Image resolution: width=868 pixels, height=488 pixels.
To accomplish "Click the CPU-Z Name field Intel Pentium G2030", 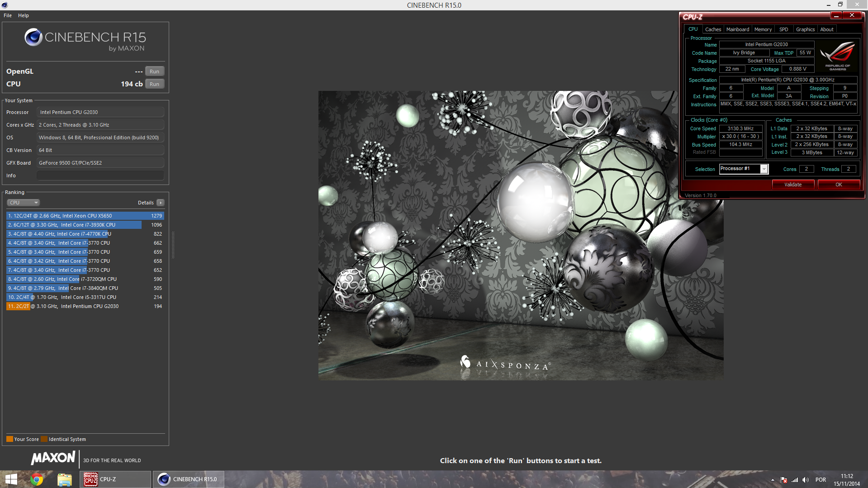I will [767, 44].
